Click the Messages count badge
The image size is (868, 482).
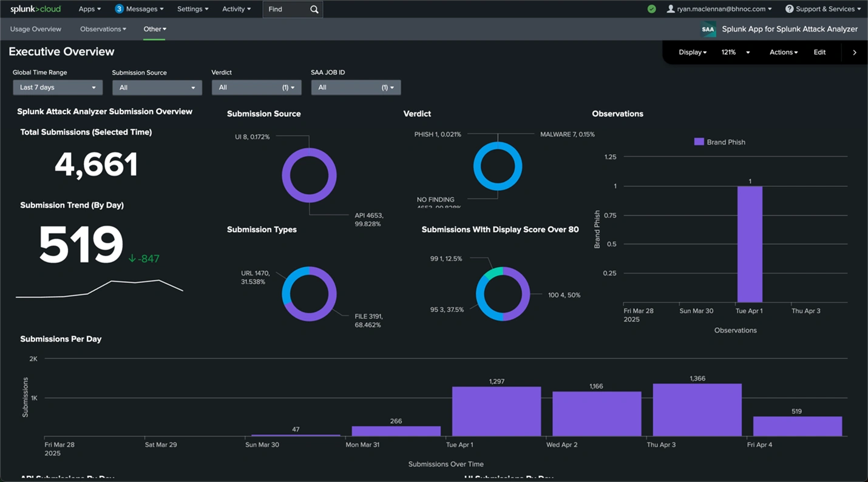coord(119,9)
